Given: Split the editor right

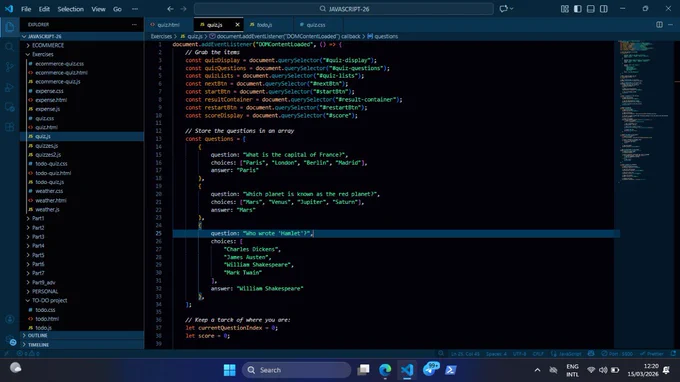Looking at the screenshot, I should click(659, 25).
